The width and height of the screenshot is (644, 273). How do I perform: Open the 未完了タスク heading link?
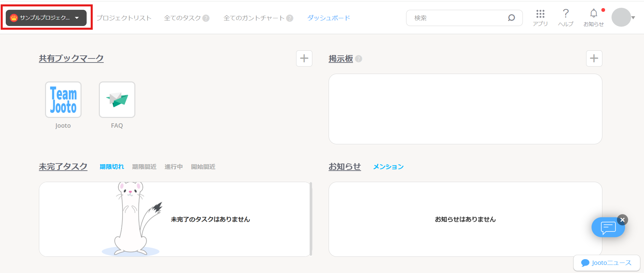[63, 167]
